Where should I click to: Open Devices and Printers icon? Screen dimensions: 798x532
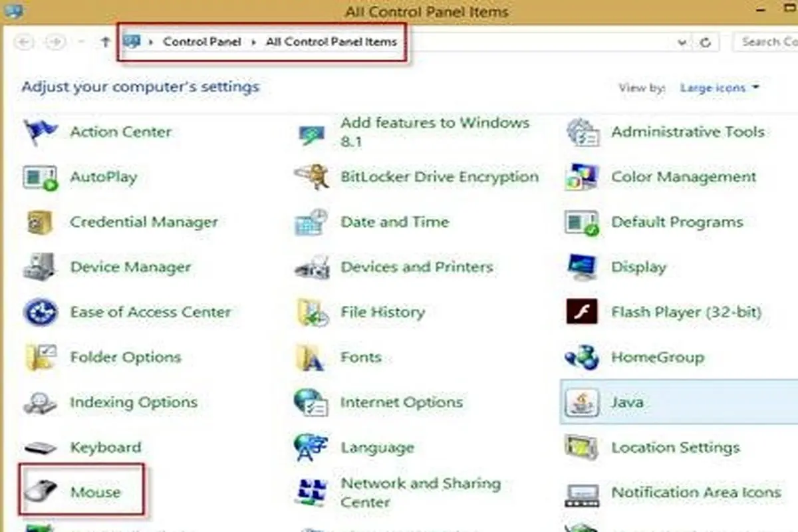pyautogui.click(x=311, y=267)
